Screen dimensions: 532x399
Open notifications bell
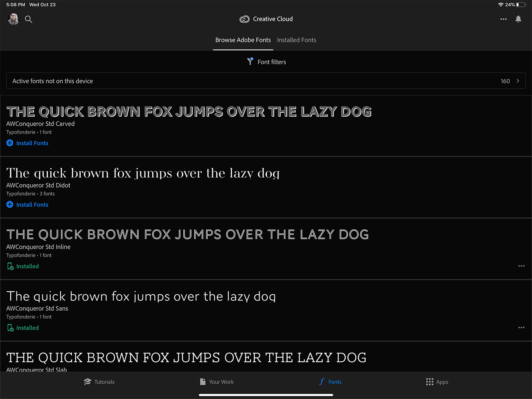(518, 19)
